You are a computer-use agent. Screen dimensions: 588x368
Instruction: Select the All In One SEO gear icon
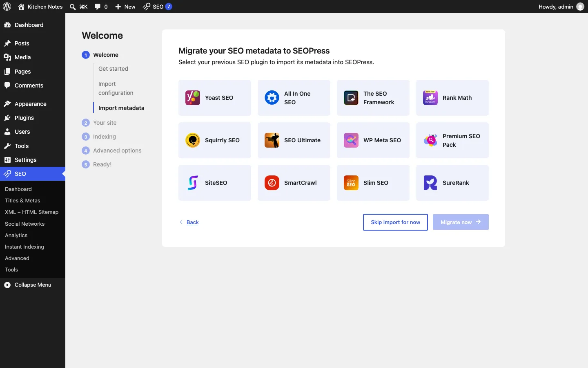pyautogui.click(x=272, y=98)
